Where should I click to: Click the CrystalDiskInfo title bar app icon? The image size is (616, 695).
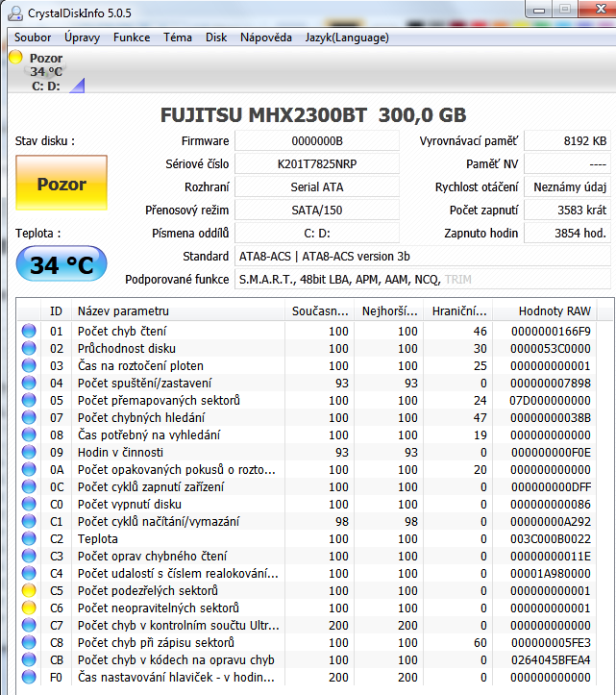coord(15,13)
